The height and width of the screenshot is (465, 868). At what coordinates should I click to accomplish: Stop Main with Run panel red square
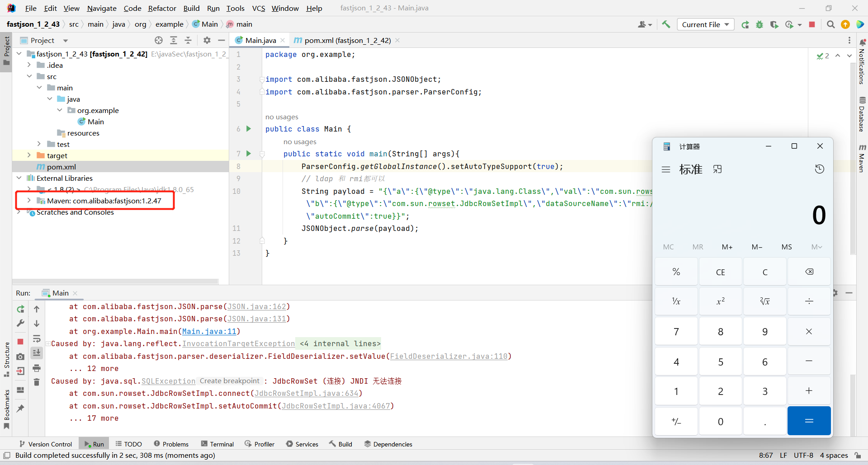20,342
